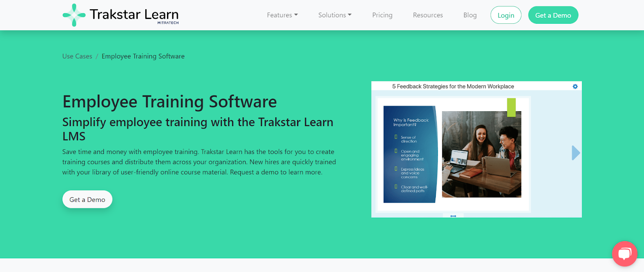Viewport: 644px width, 272px height.
Task: Click the 'Why is Feedback Important?' slide panel
Action: coord(410,154)
